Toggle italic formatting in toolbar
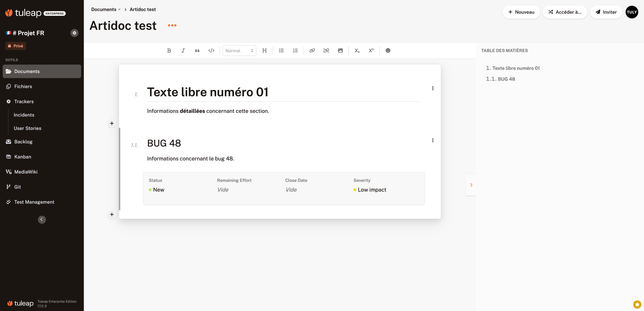Viewport: 644px width, 311px height. tap(183, 50)
